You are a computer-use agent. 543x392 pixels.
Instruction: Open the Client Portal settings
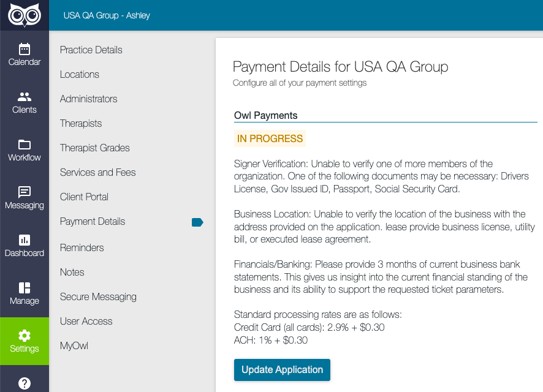[x=84, y=197]
